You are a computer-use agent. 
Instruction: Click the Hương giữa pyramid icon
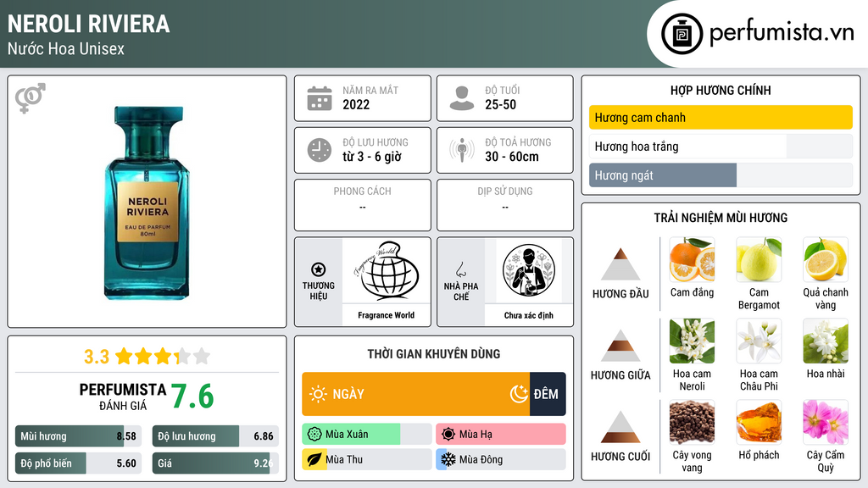point(620,346)
